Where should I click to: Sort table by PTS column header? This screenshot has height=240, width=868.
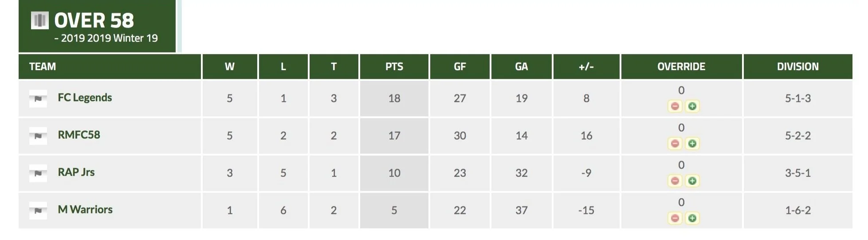[x=394, y=67]
